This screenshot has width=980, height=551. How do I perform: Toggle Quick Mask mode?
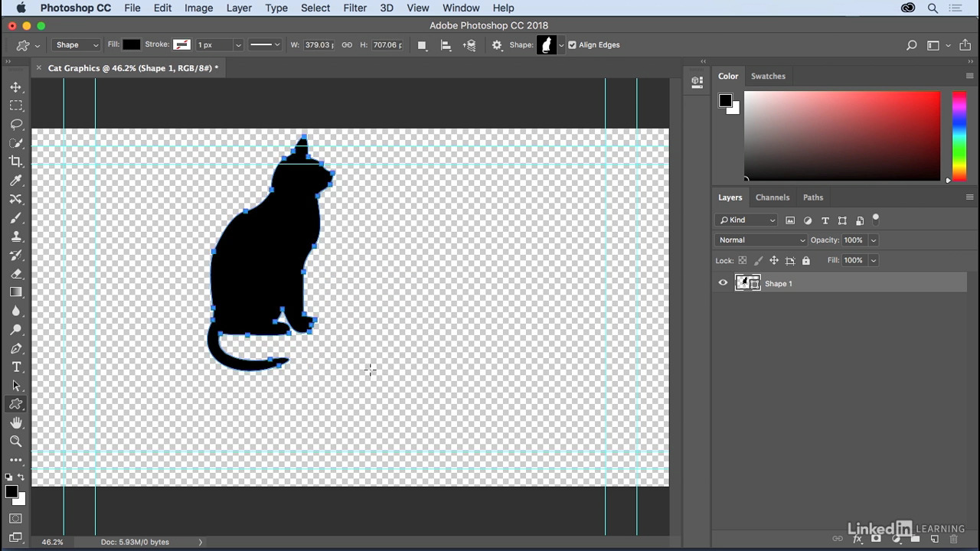pos(15,519)
